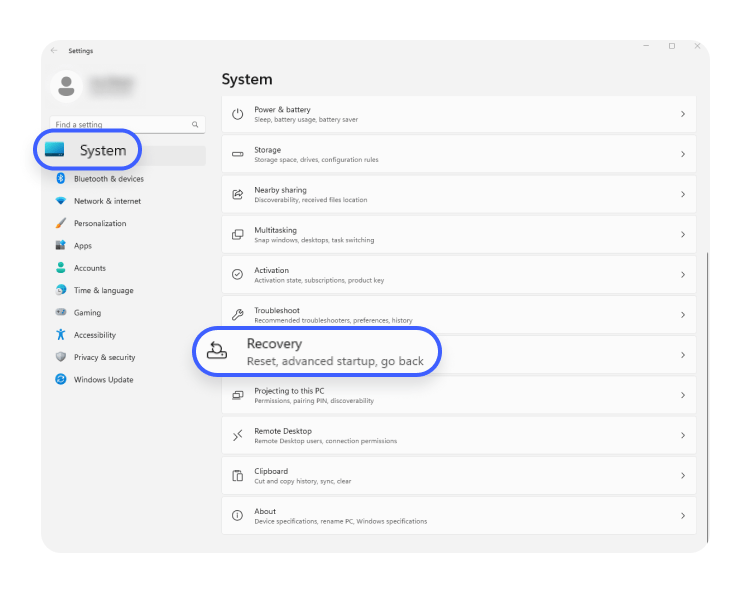Click 'Reset, advanced startup, go back' text

[x=335, y=361]
